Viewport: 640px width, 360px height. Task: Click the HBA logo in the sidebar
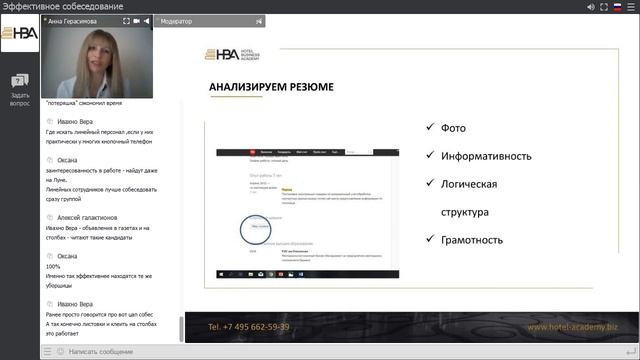point(20,33)
